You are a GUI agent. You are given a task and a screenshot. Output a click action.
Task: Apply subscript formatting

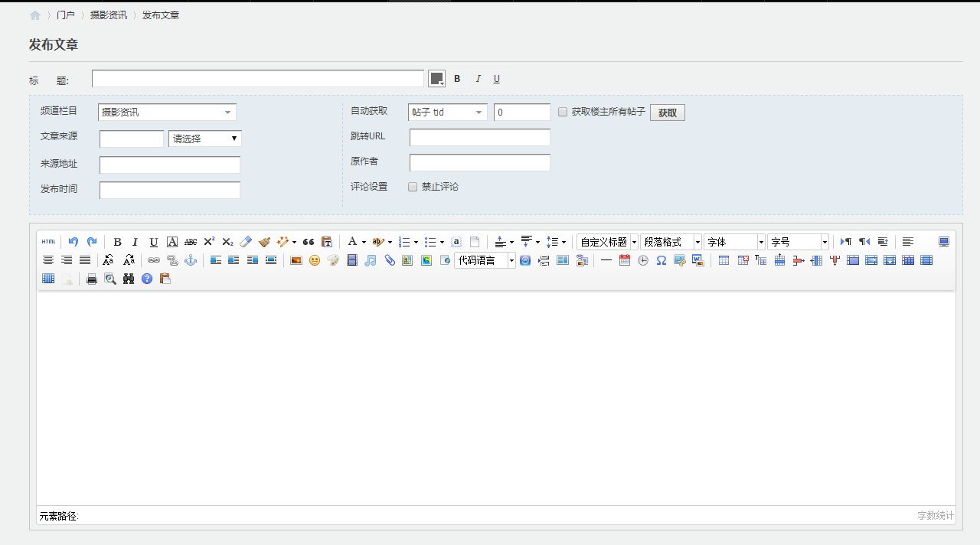(227, 242)
